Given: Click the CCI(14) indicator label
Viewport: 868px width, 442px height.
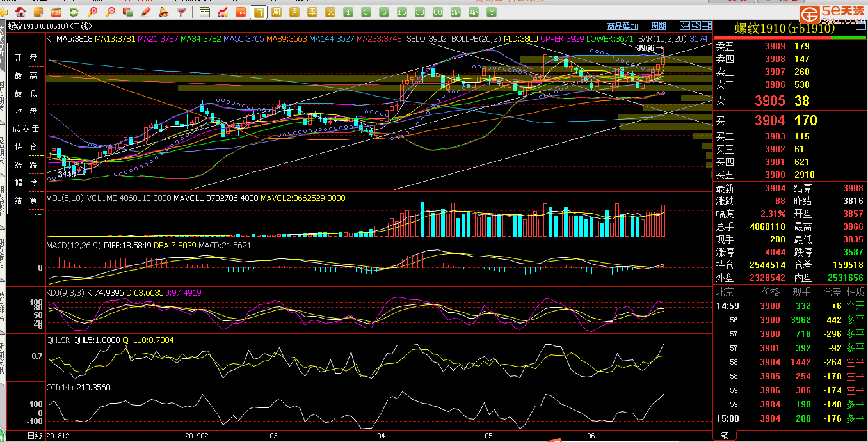Looking at the screenshot, I should click(61, 387).
